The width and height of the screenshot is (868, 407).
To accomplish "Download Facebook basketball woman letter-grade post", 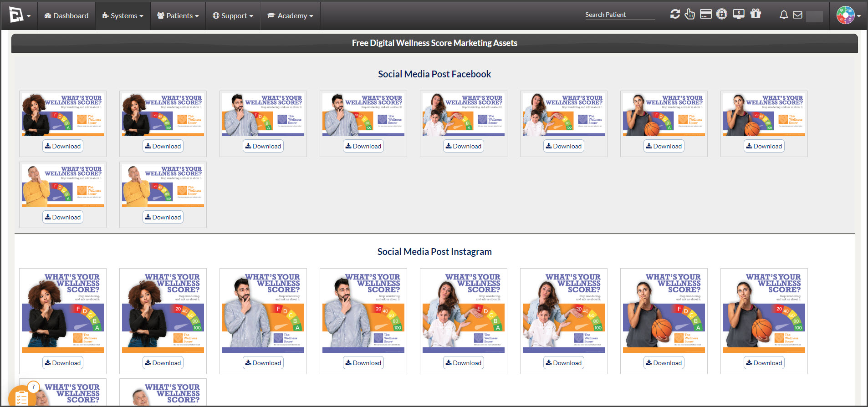I will [664, 146].
